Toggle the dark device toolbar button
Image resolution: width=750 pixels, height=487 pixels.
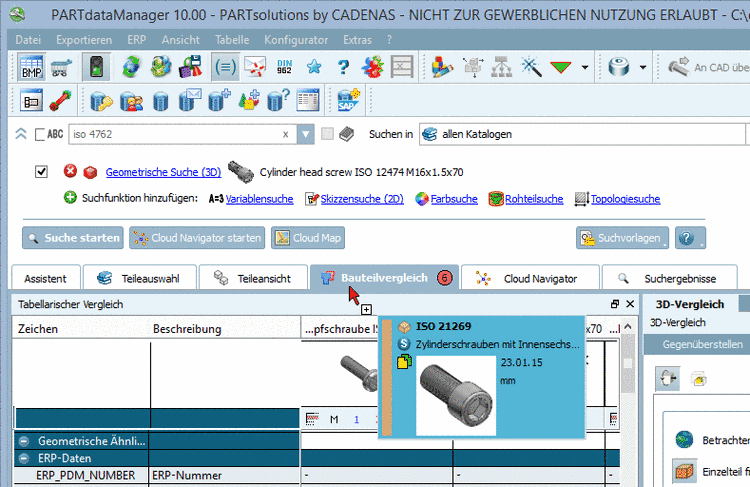pyautogui.click(x=96, y=67)
